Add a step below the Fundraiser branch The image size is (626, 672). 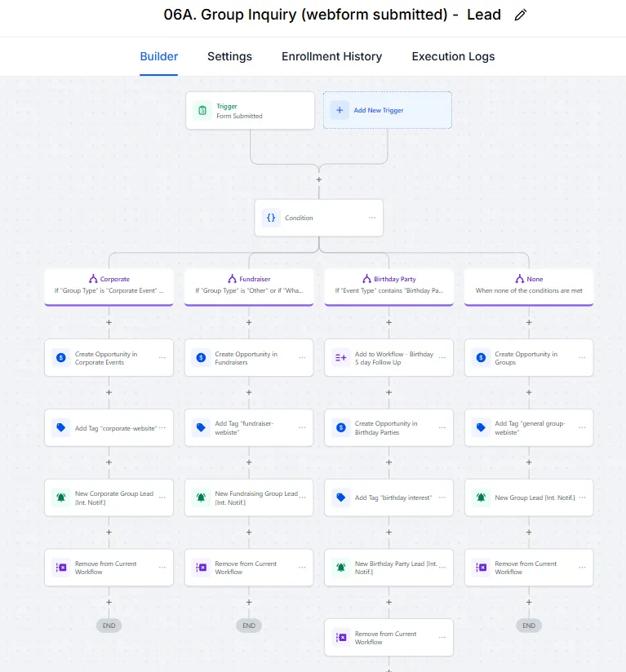(x=249, y=322)
